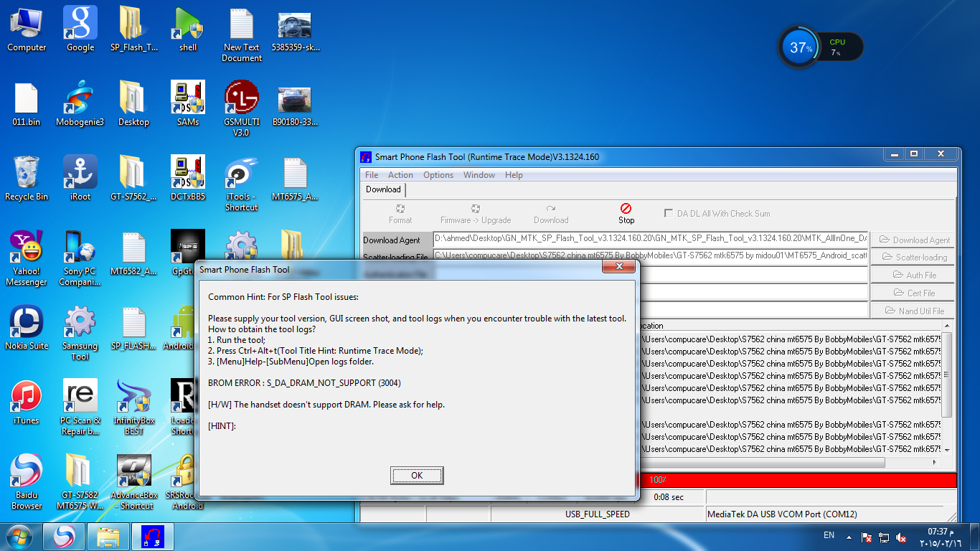This screenshot has width=980, height=551.
Task: Select the SP_Flash_T... folder on the desktop
Action: pyautogui.click(x=133, y=29)
